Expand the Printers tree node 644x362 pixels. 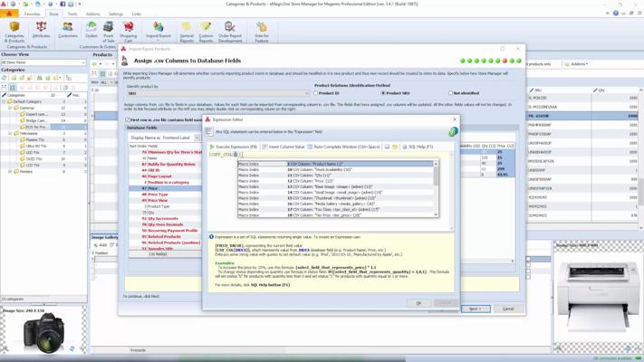(10, 172)
